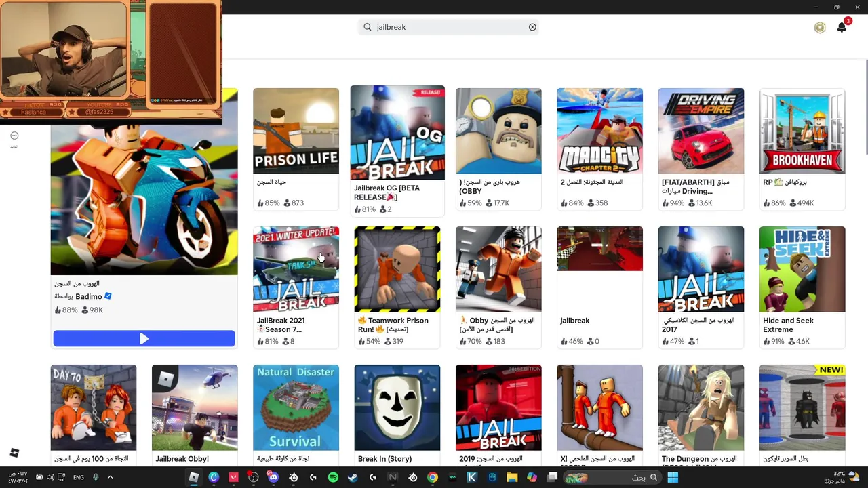Open the notifications bell

pos(842,26)
